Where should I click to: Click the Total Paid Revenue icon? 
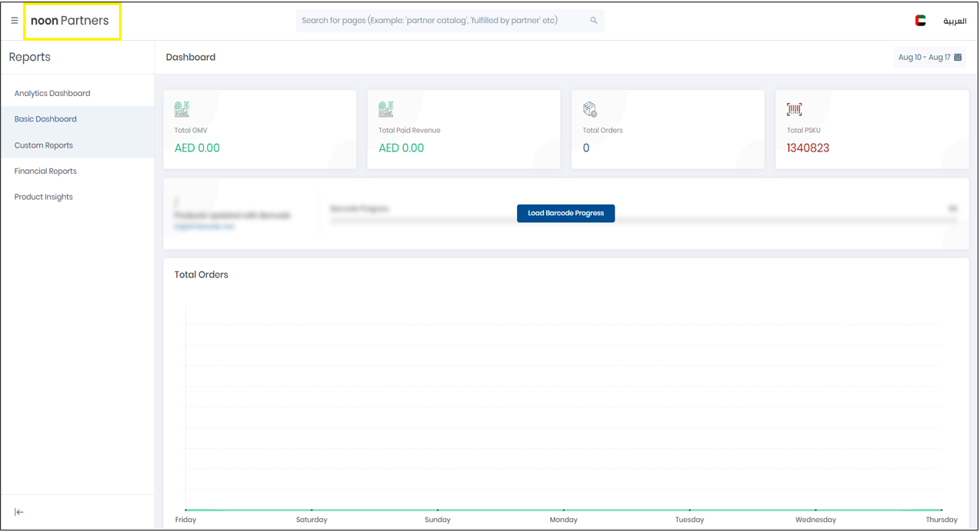[386, 109]
